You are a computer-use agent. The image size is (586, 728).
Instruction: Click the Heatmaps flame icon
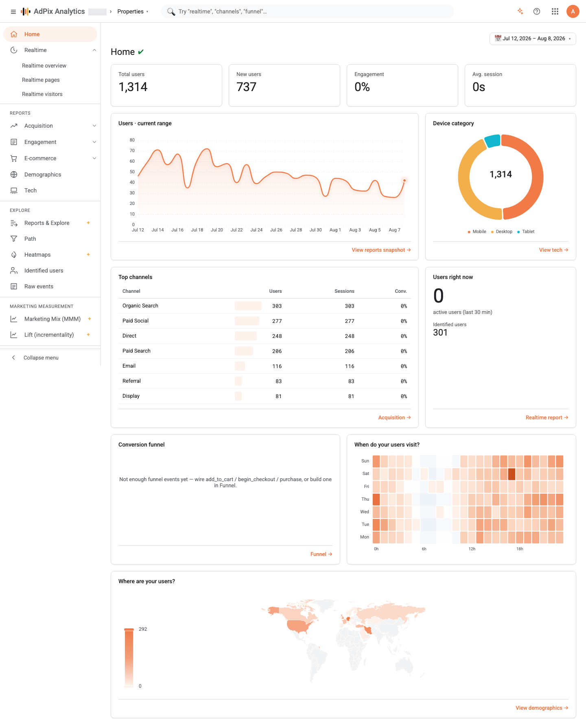(14, 255)
